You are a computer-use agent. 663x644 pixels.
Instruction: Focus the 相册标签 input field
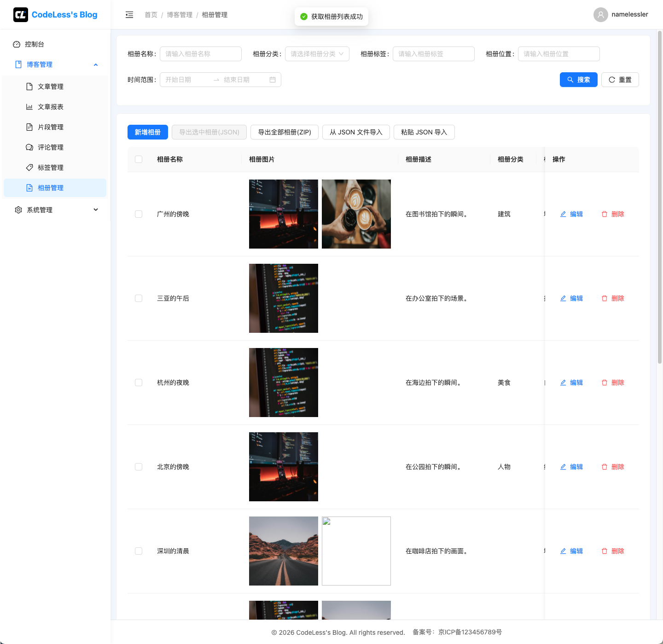434,54
